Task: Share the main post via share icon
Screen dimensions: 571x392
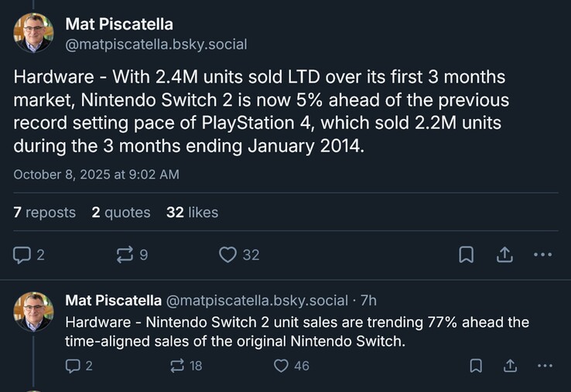Action: (x=504, y=254)
